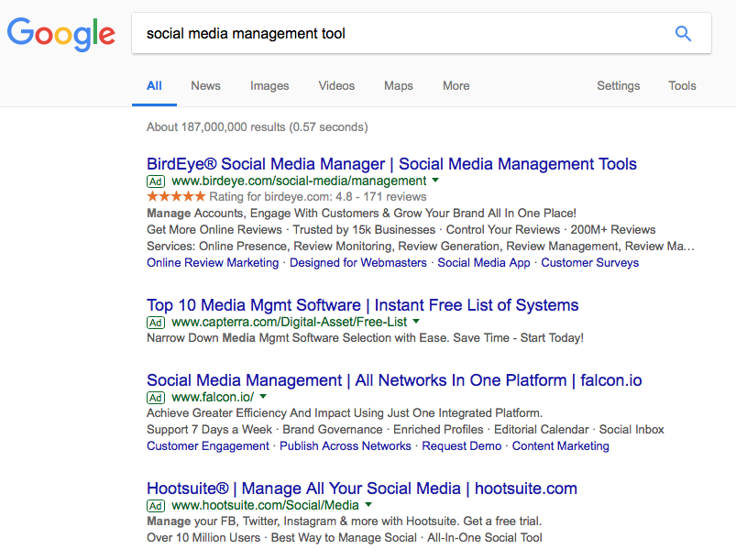Click the Ad badge beside birdeye.com
The image size is (736, 560).
[156, 181]
